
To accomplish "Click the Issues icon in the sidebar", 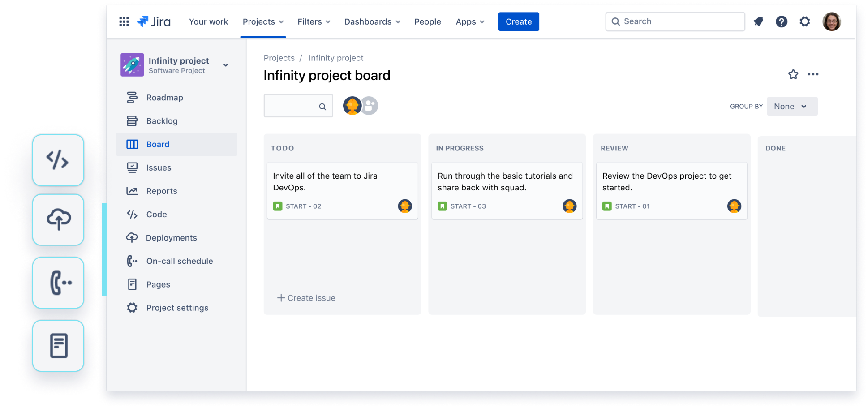I will click(x=132, y=167).
